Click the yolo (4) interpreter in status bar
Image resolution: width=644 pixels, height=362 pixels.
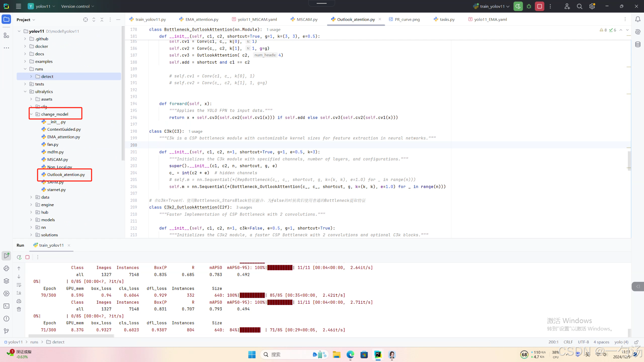point(621,342)
